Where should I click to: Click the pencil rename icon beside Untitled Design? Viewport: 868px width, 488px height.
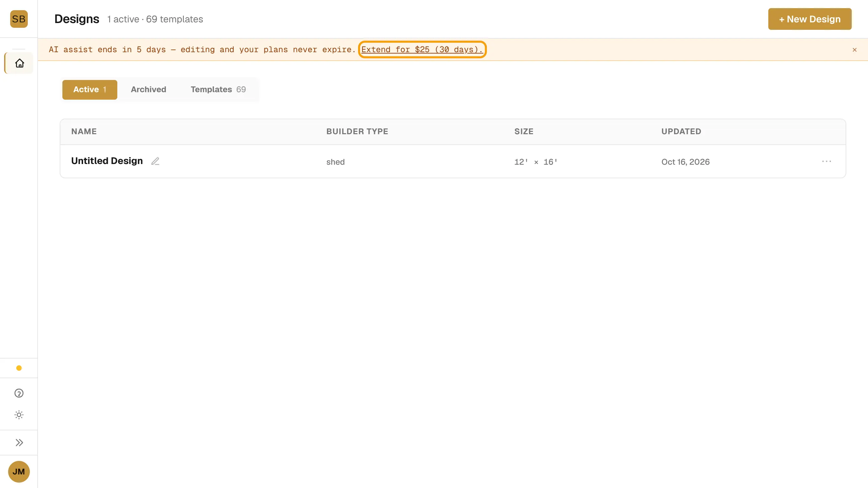[x=155, y=161]
